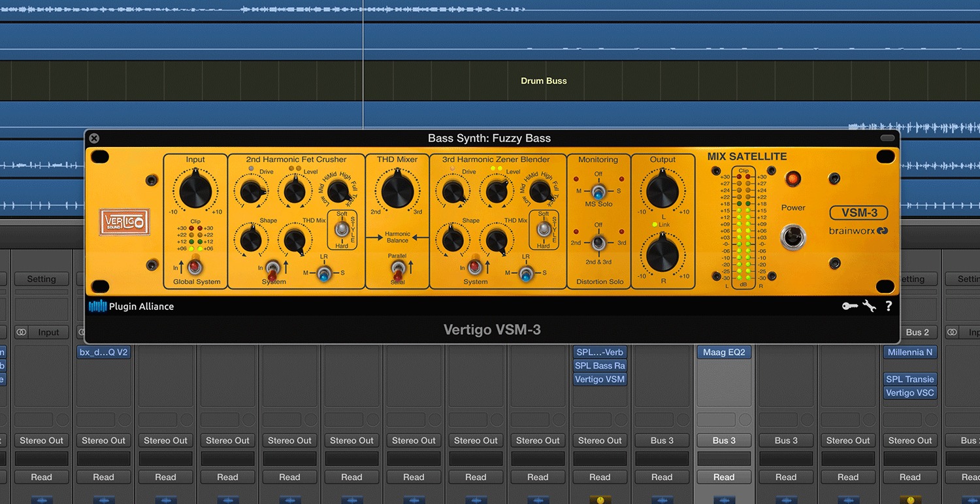The image size is (980, 504).
Task: Flip the MS Solo monitoring switch
Action: click(599, 193)
